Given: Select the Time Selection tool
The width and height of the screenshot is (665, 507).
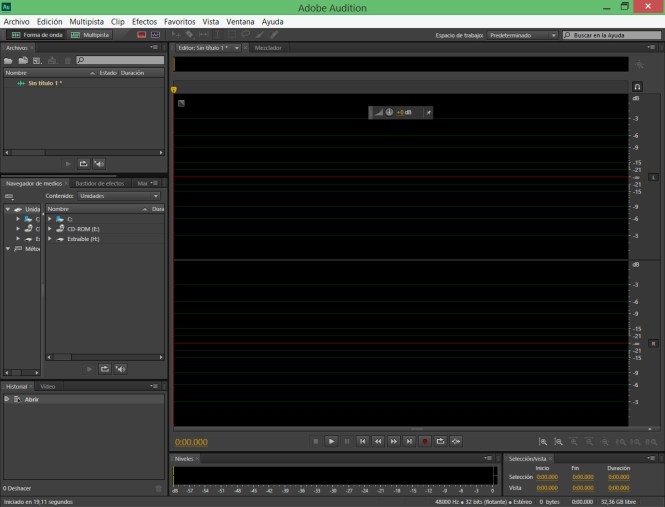Looking at the screenshot, I should point(217,35).
